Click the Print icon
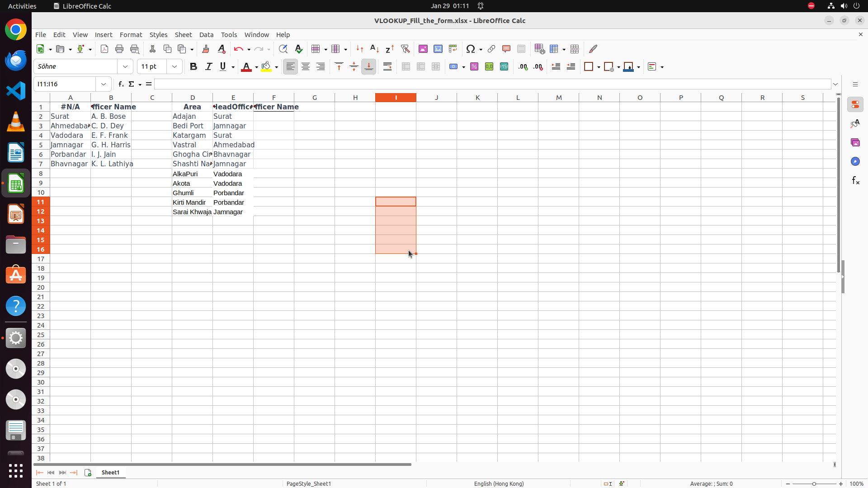Screen dimensions: 868x488 click(x=119, y=49)
